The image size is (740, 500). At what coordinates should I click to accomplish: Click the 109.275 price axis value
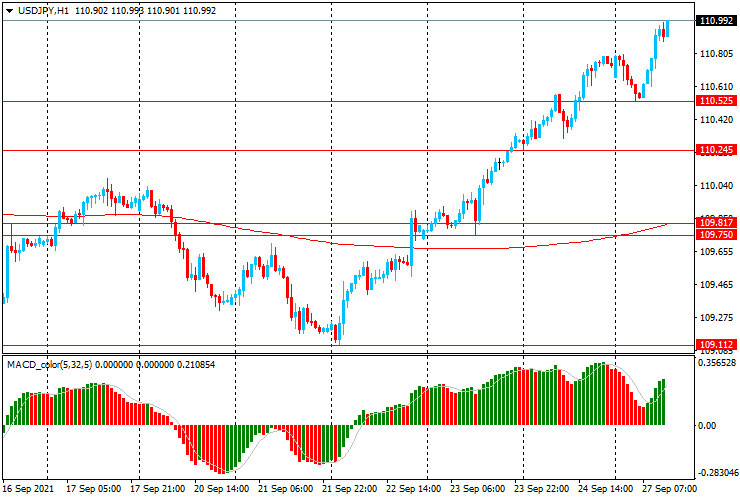point(716,318)
